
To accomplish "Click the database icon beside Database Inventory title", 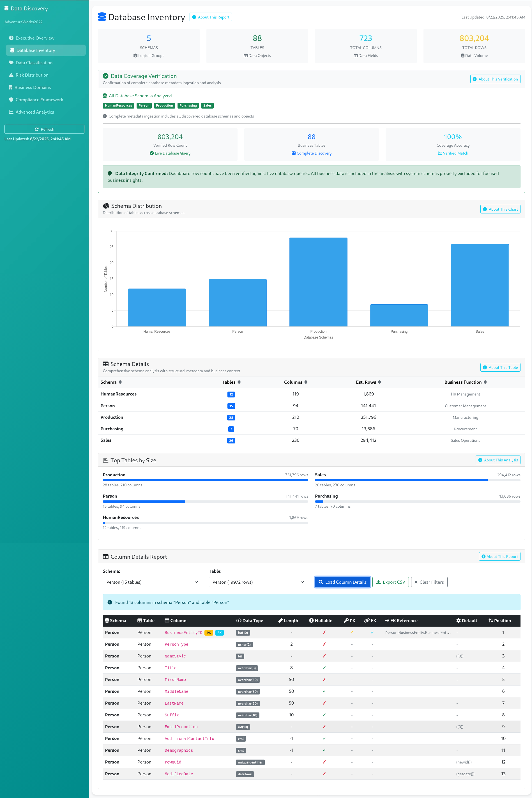I will click(102, 17).
